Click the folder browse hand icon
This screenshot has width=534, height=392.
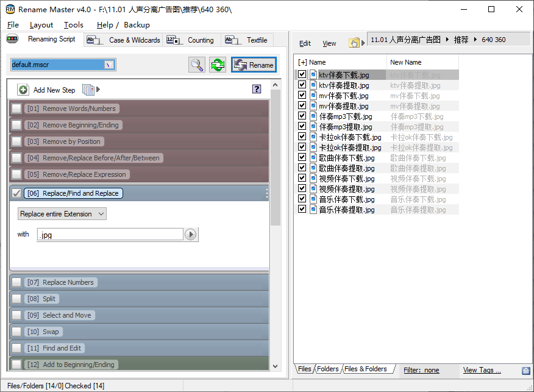pyautogui.click(x=354, y=43)
